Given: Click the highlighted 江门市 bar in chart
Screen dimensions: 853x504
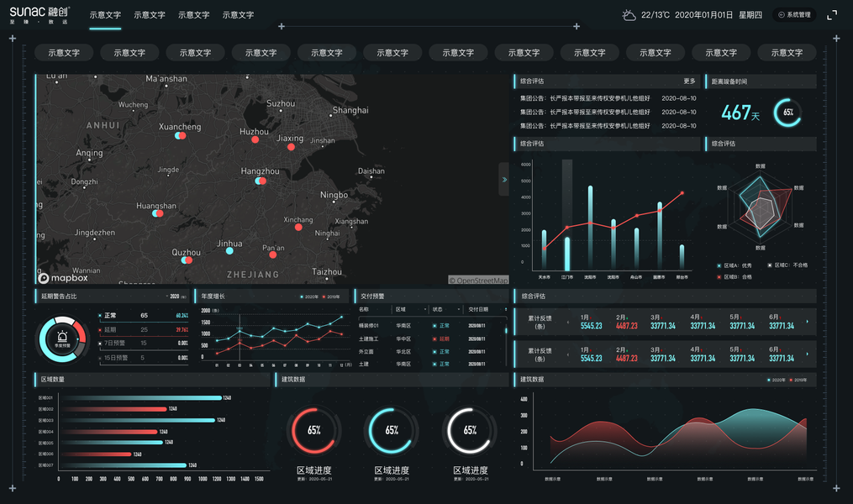Looking at the screenshot, I should 567,254.
